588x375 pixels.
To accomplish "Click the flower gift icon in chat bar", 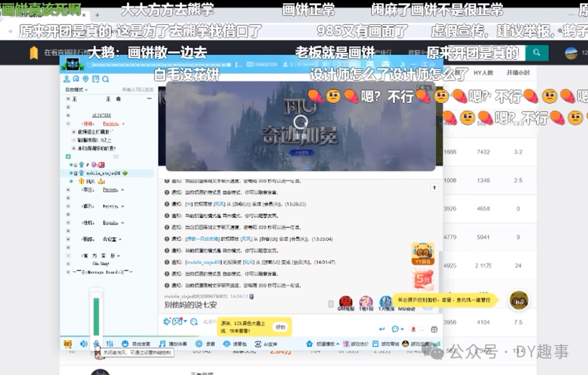I will pos(413,329).
